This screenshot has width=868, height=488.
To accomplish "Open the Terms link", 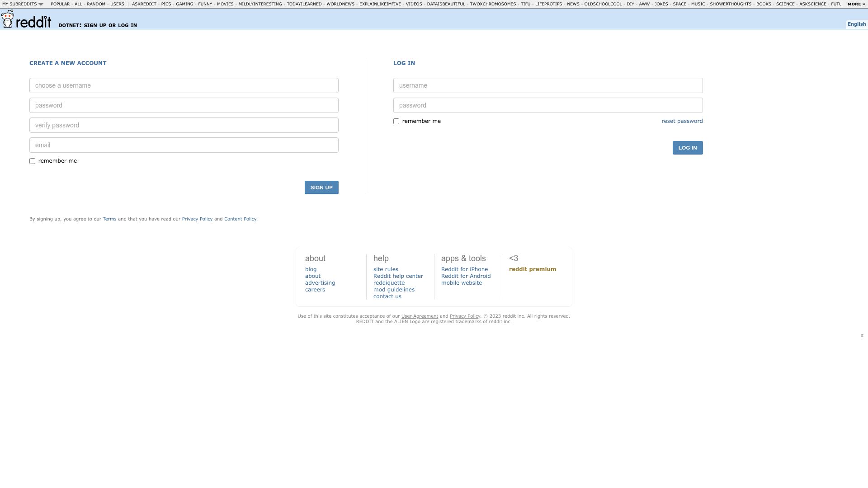I will 109,219.
